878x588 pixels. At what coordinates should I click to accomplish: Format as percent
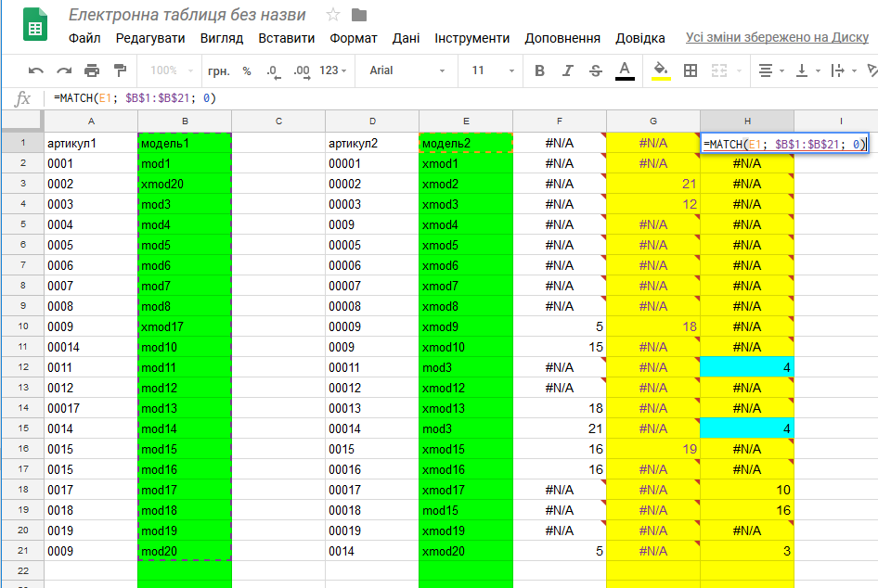tap(246, 71)
